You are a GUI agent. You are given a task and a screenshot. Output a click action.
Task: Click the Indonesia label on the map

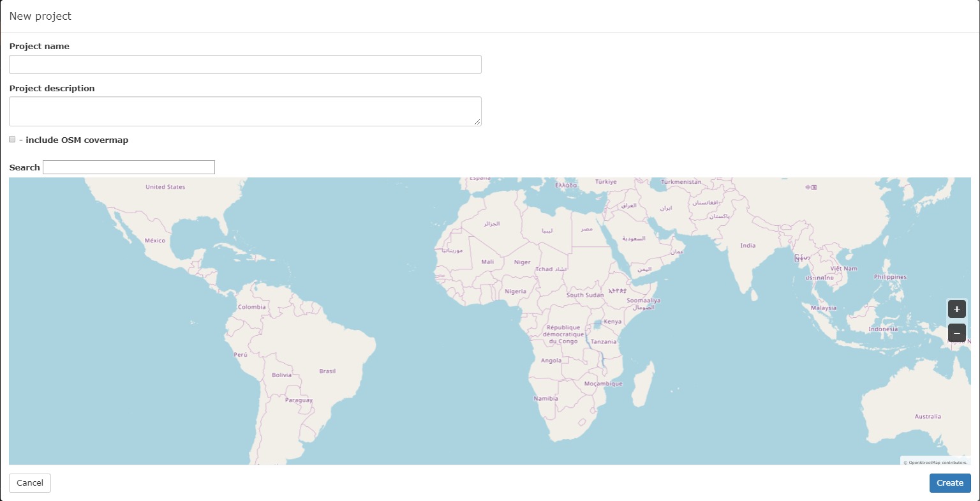point(883,329)
